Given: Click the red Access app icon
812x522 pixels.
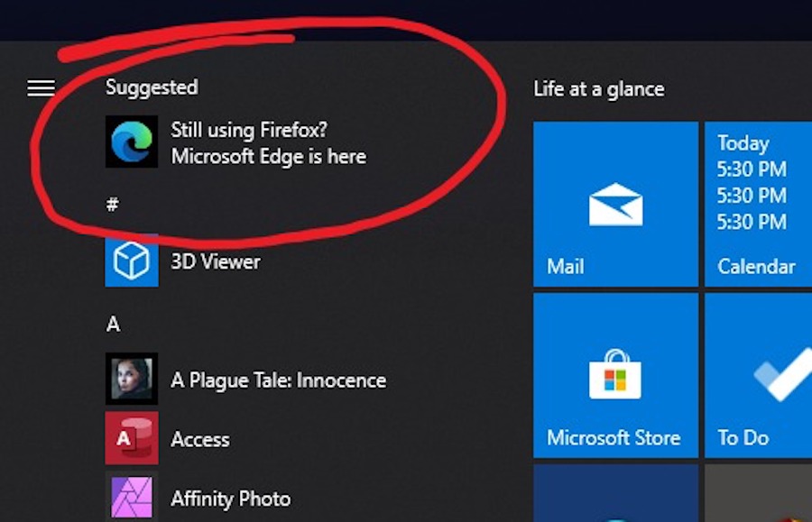Looking at the screenshot, I should coord(132,439).
